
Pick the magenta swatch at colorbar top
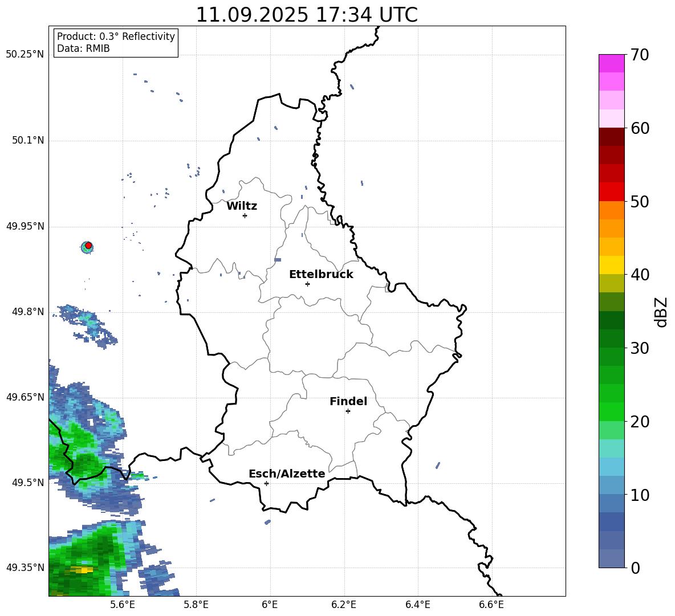click(612, 64)
